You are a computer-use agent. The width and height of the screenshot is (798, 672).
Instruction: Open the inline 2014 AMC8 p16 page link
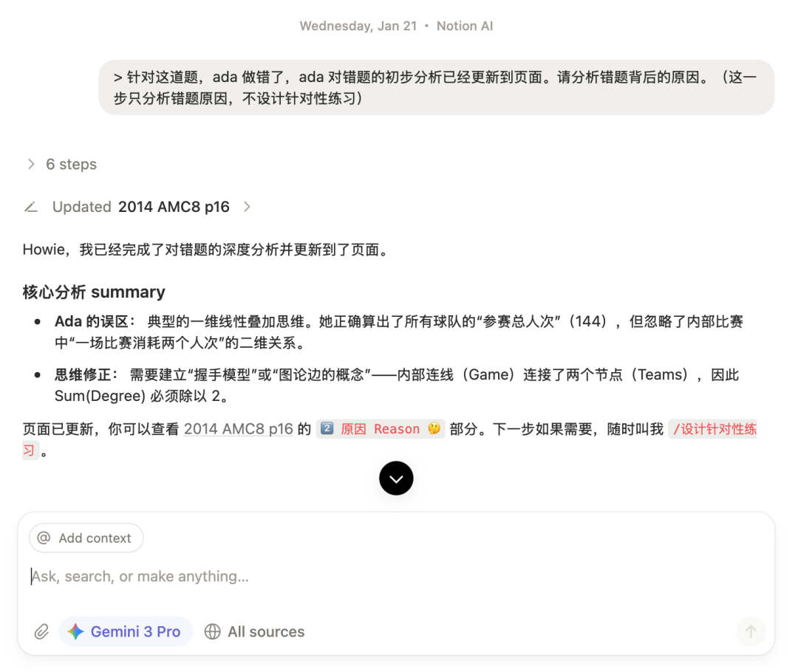pos(238,429)
